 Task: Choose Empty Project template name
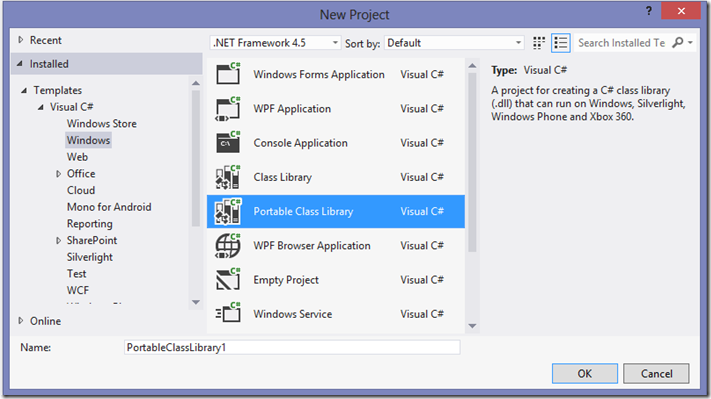tap(286, 280)
